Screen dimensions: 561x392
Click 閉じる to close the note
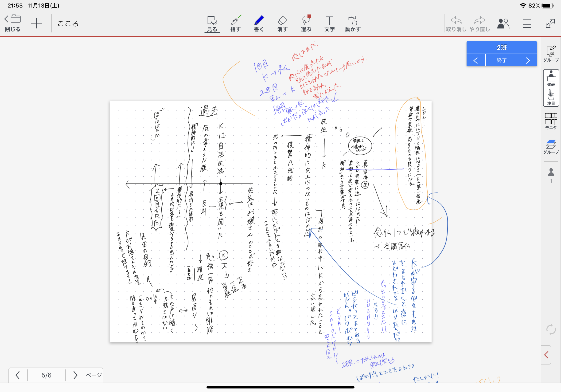[13, 24]
